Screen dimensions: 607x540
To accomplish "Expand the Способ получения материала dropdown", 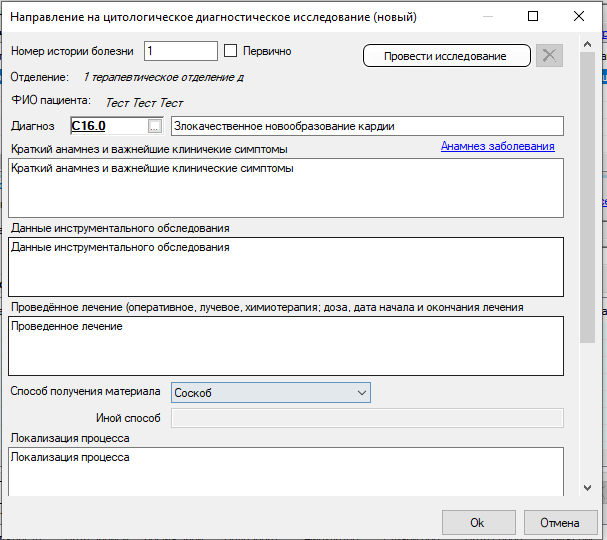I will [x=271, y=393].
